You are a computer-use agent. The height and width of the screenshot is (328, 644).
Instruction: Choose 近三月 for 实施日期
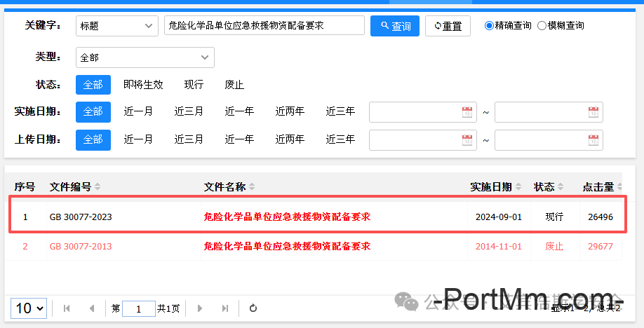point(189,111)
